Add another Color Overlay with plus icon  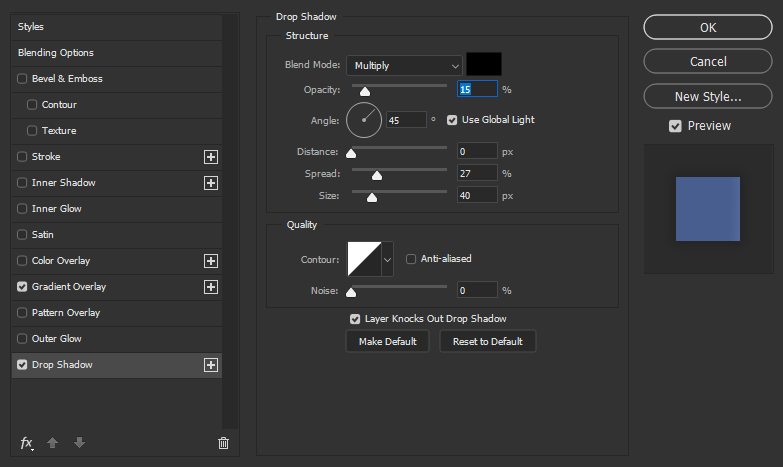point(211,261)
